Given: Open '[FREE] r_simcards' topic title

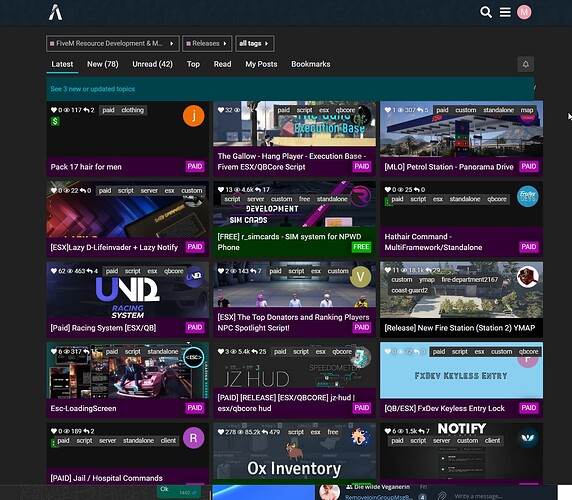Looking at the screenshot, I should click(x=289, y=242).
